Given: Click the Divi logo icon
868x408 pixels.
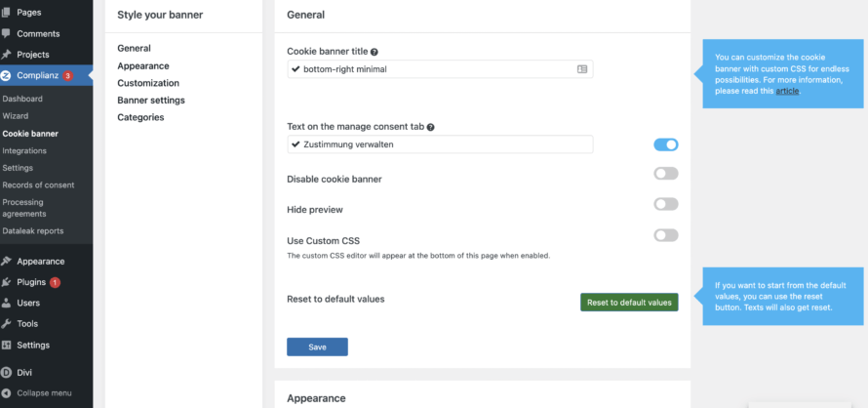Looking at the screenshot, I should (x=7, y=372).
